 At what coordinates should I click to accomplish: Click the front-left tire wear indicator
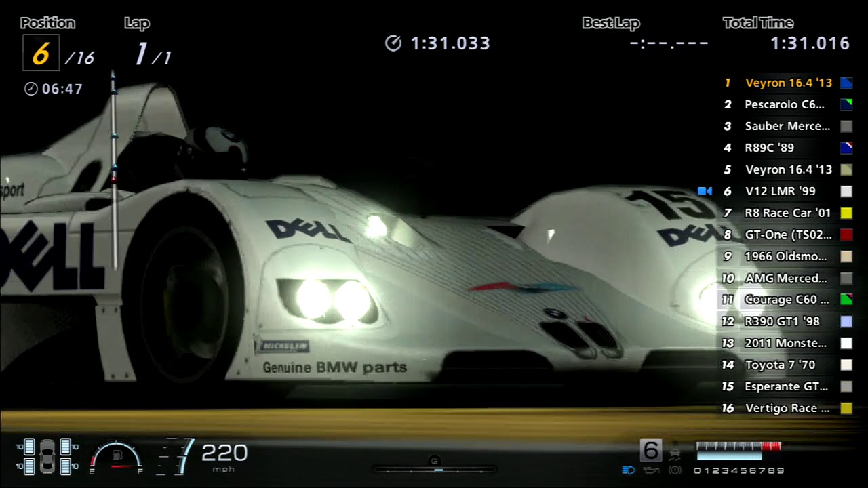29,447
